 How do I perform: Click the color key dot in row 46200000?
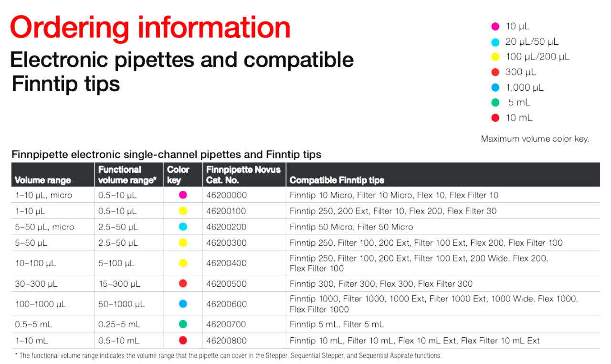(182, 195)
